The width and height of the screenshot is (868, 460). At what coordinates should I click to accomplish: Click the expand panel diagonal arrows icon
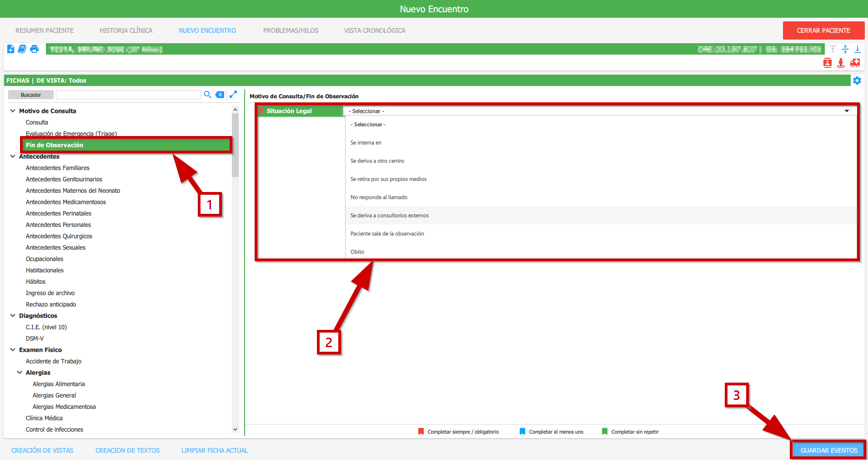tap(233, 94)
